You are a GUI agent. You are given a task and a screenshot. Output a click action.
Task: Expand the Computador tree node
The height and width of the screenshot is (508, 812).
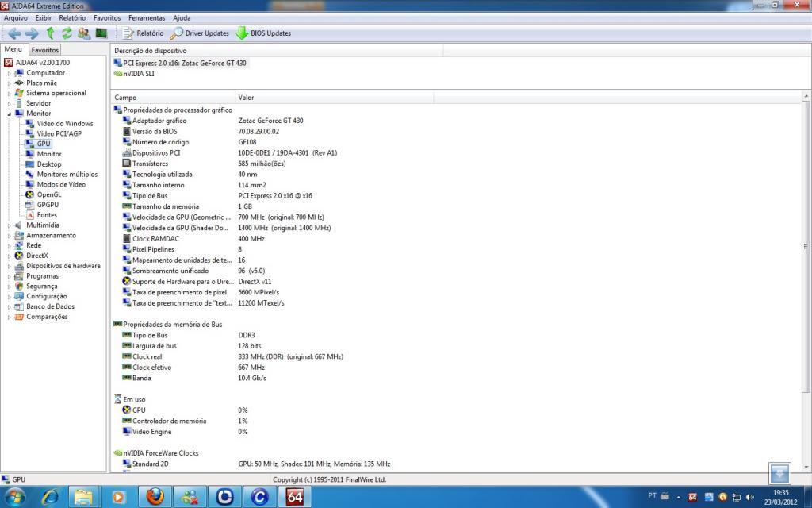tap(9, 74)
